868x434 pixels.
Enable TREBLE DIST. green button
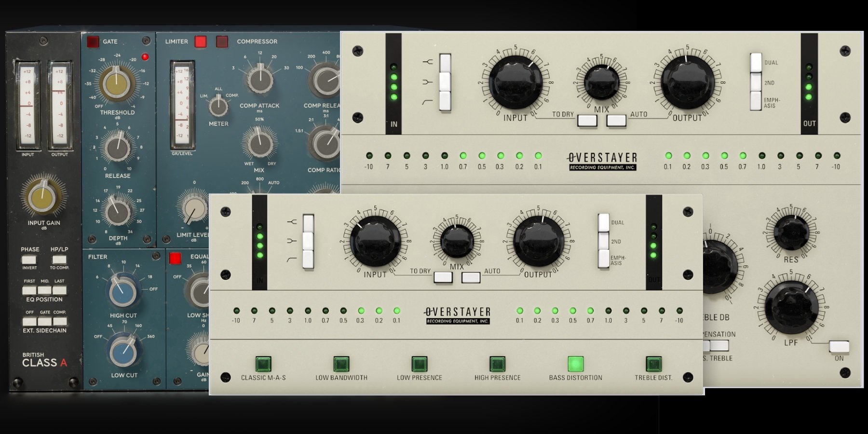click(653, 364)
